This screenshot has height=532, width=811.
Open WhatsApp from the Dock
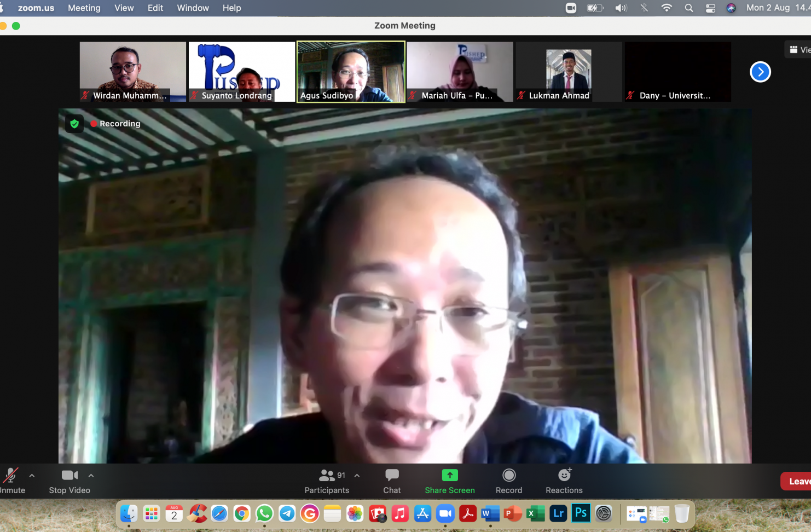click(264, 513)
